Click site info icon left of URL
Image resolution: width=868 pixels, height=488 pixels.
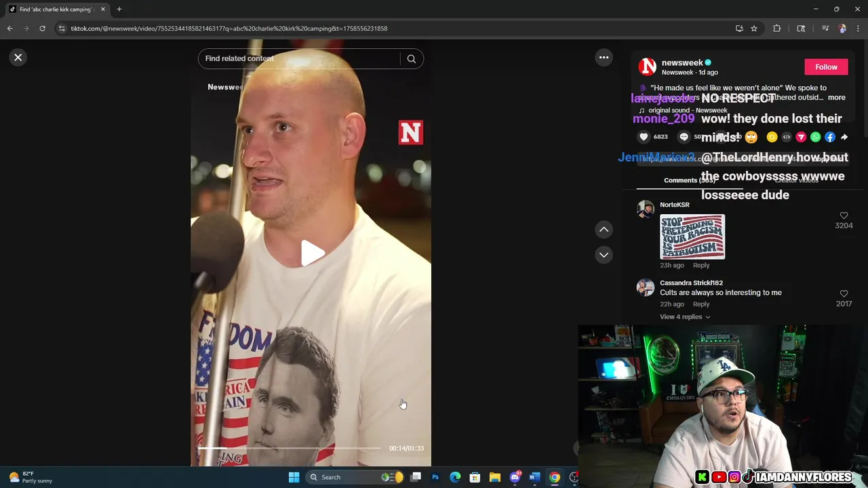pyautogui.click(x=62, y=28)
